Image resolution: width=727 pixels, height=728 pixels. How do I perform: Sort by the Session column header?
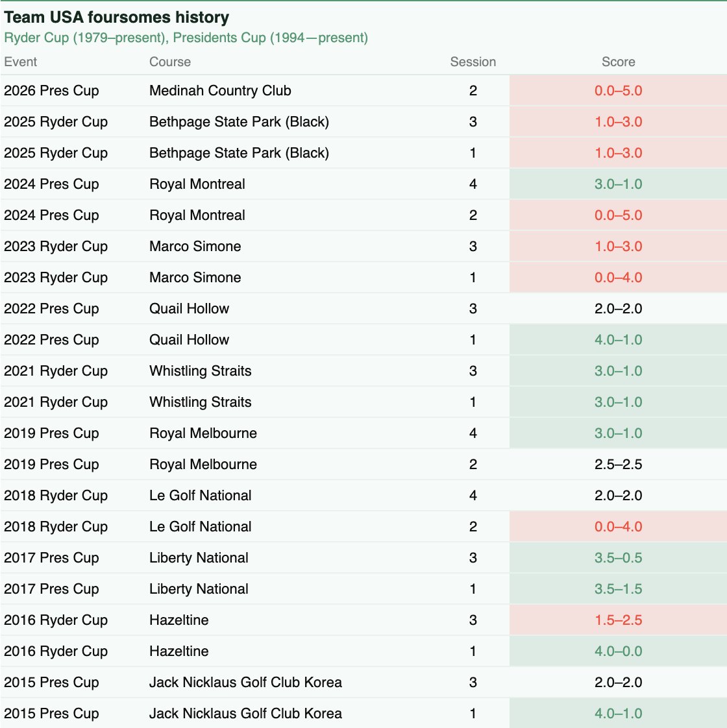(473, 62)
